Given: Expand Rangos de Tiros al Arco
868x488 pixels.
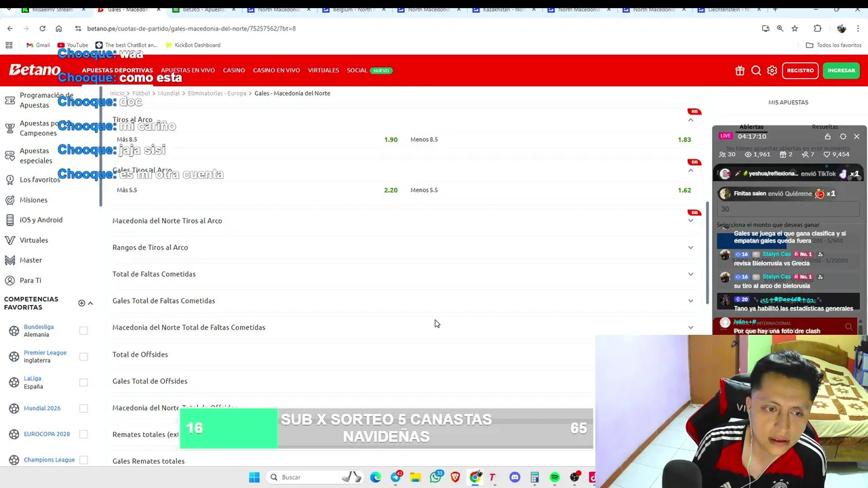Looking at the screenshot, I should (690, 247).
